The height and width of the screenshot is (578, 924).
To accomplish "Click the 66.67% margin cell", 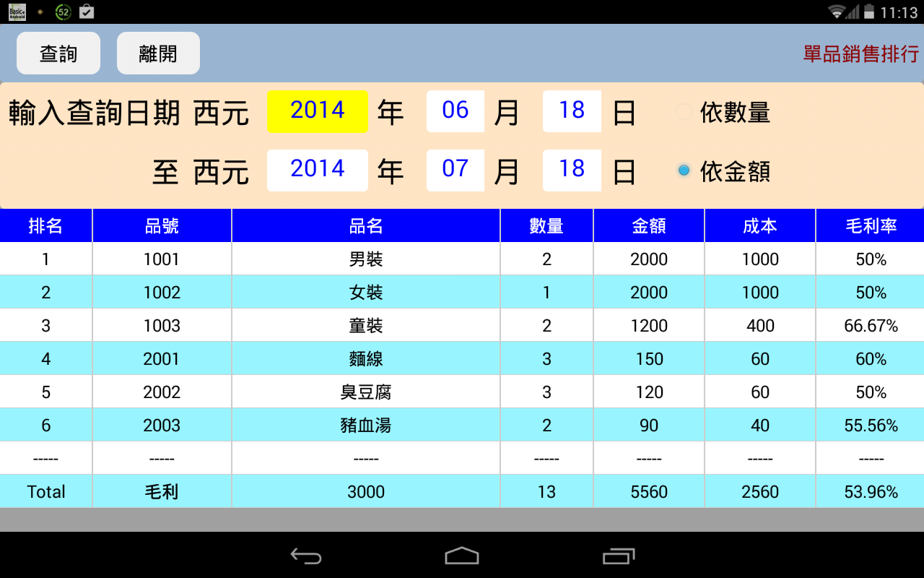I will (x=871, y=325).
